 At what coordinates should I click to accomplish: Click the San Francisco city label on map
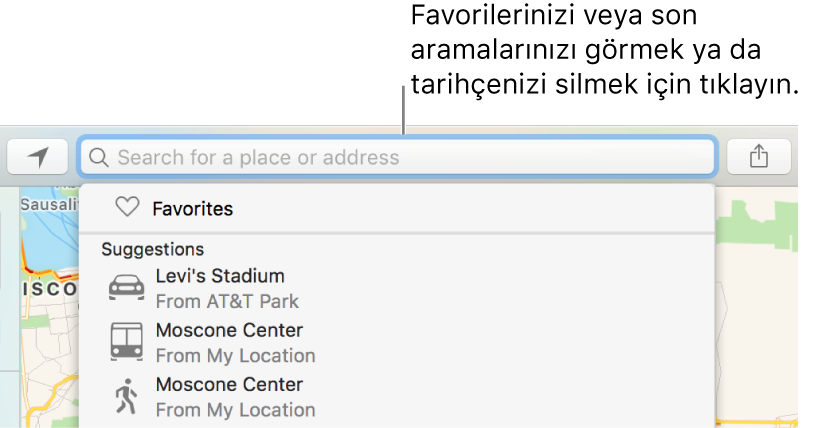coord(50,289)
